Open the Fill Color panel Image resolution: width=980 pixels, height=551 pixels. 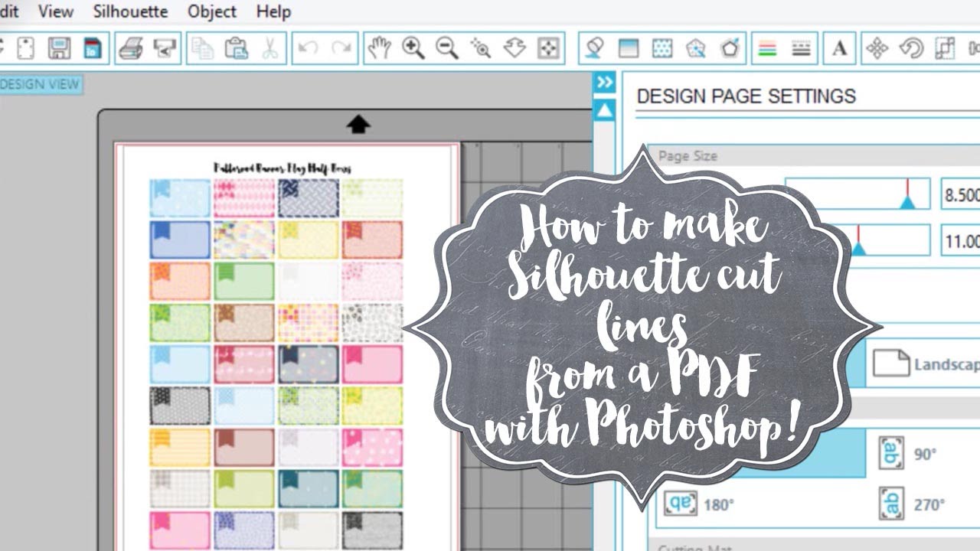[594, 48]
